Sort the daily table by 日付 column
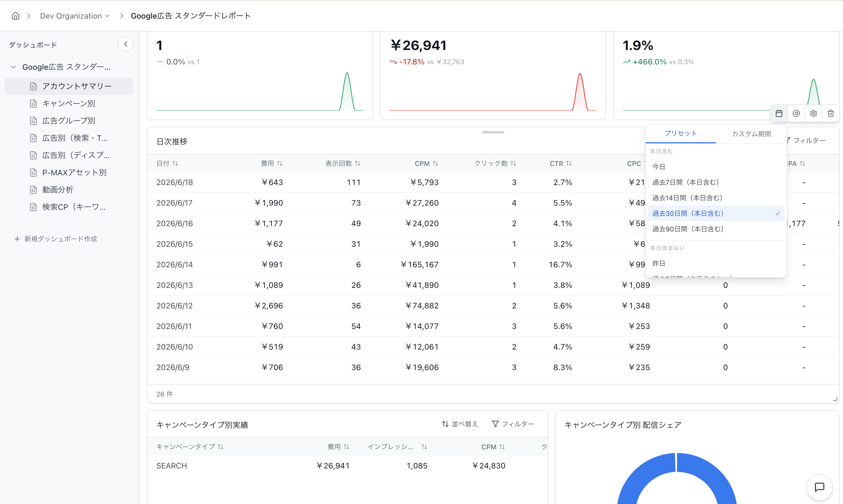 (167, 164)
